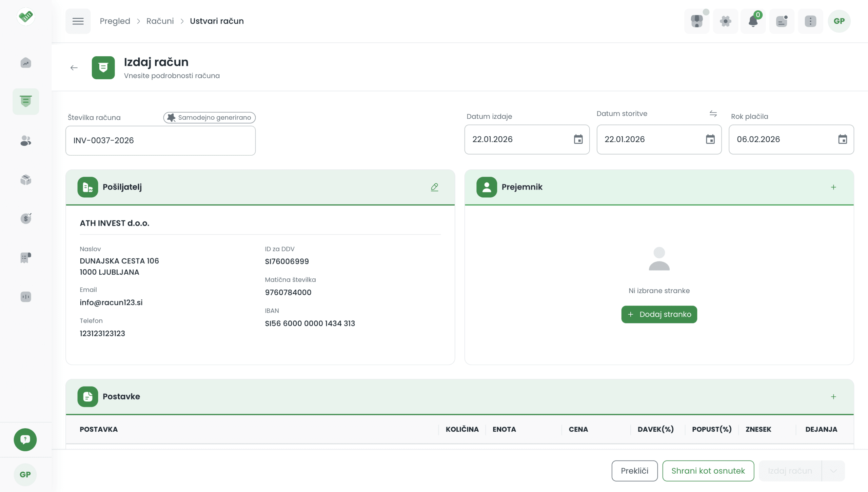Add an item with the Postavke plus
Screen dimensions: 868x492
[833, 396]
